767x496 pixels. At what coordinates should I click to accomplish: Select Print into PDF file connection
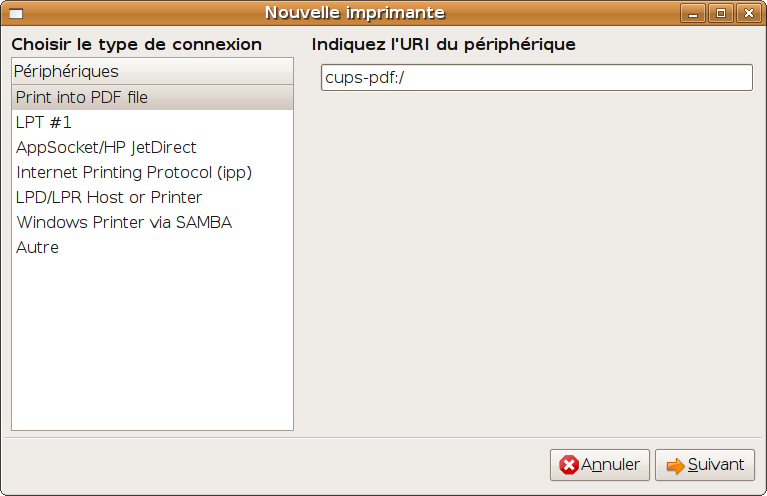[x=82, y=97]
